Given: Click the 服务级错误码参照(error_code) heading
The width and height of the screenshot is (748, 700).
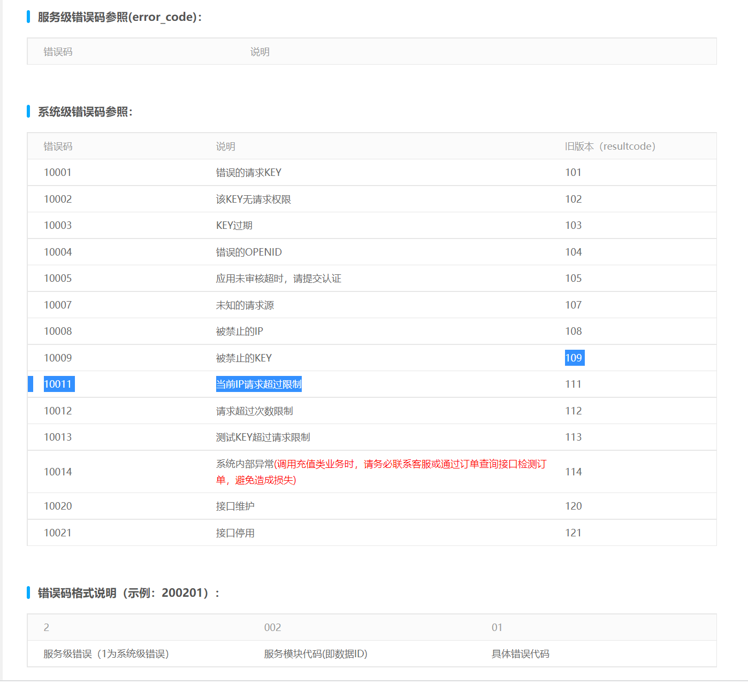Looking at the screenshot, I should (x=120, y=17).
